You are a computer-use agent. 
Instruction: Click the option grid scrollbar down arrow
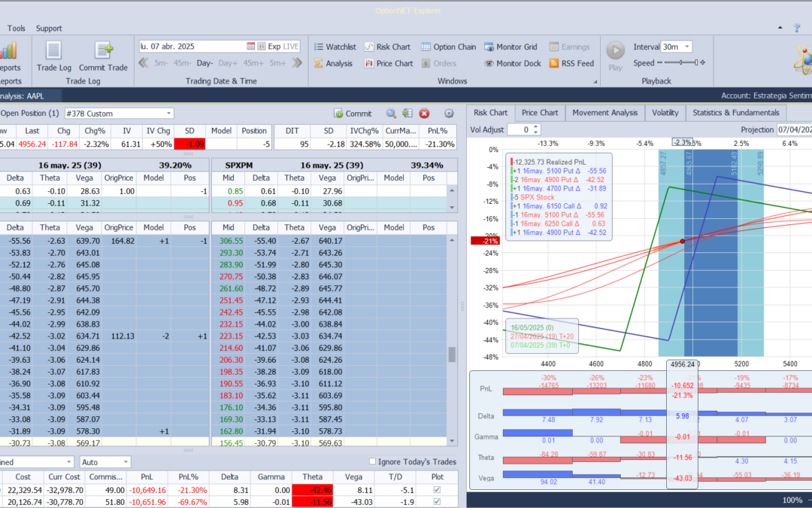point(452,441)
